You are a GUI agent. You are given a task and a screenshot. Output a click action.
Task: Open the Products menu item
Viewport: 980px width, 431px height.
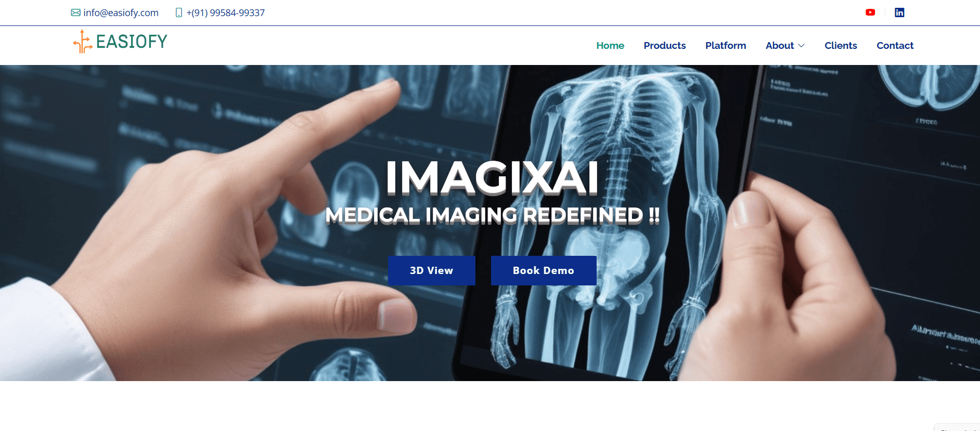[665, 46]
